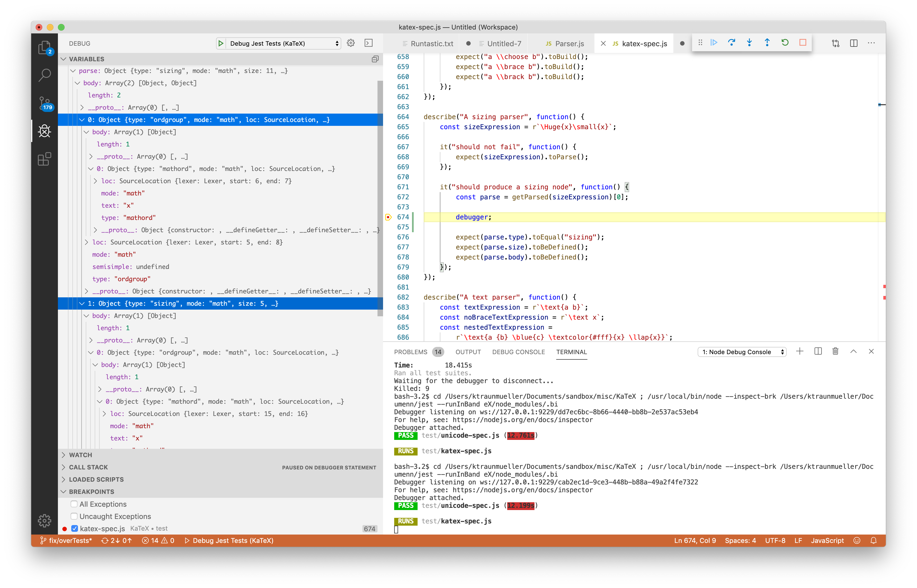Image resolution: width=917 pixels, height=588 pixels.
Task: Collapse the parse Object in Variables
Action: point(73,71)
